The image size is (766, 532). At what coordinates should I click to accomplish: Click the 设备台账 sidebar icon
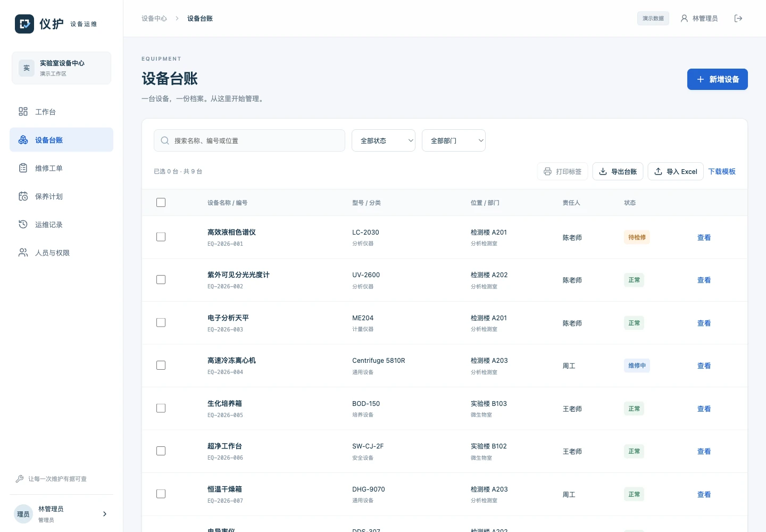click(x=23, y=140)
